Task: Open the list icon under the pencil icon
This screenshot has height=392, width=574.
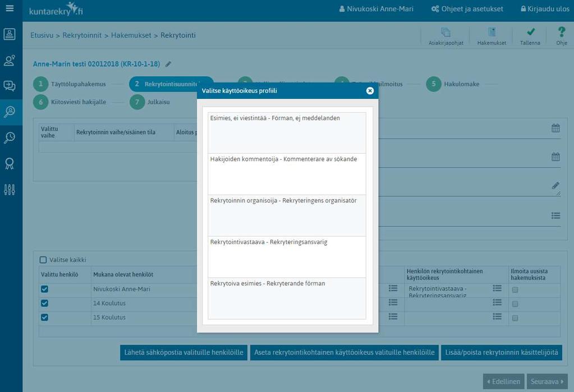Action: pyautogui.click(x=555, y=215)
